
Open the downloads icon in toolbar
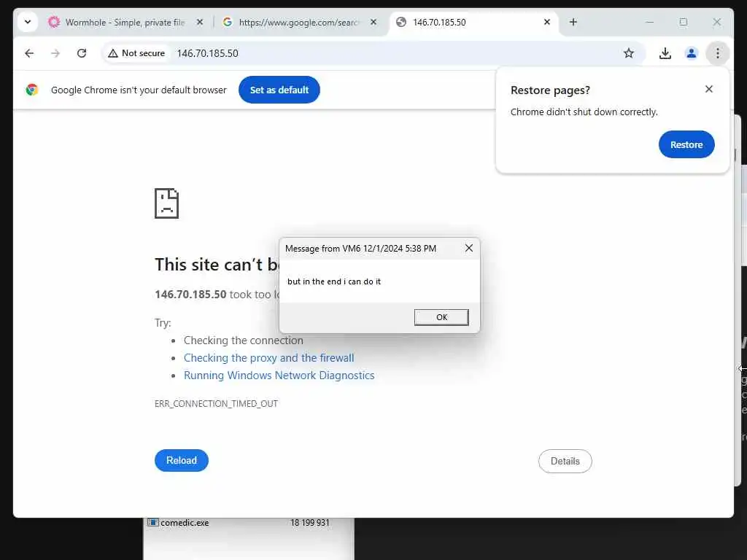click(665, 53)
